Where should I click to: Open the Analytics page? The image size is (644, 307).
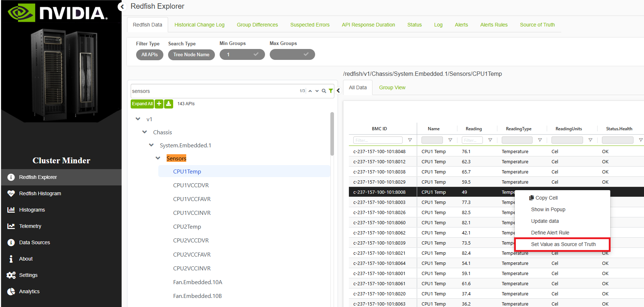click(61, 291)
